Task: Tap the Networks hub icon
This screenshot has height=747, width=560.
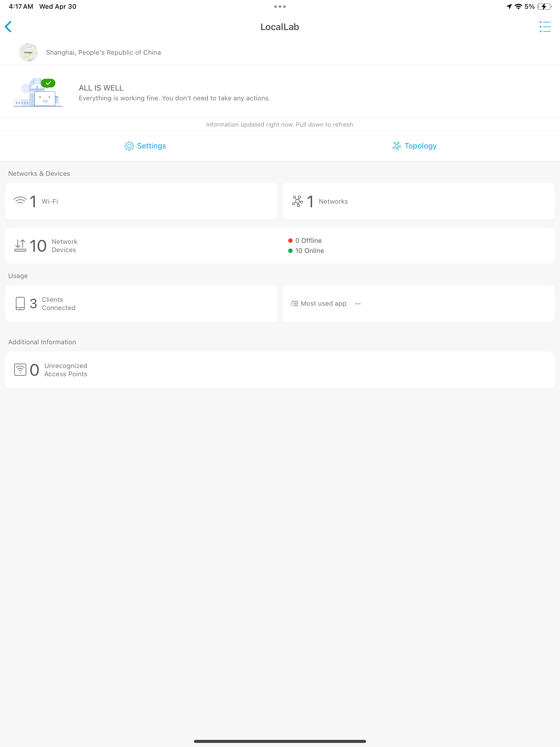Action: [x=297, y=201]
